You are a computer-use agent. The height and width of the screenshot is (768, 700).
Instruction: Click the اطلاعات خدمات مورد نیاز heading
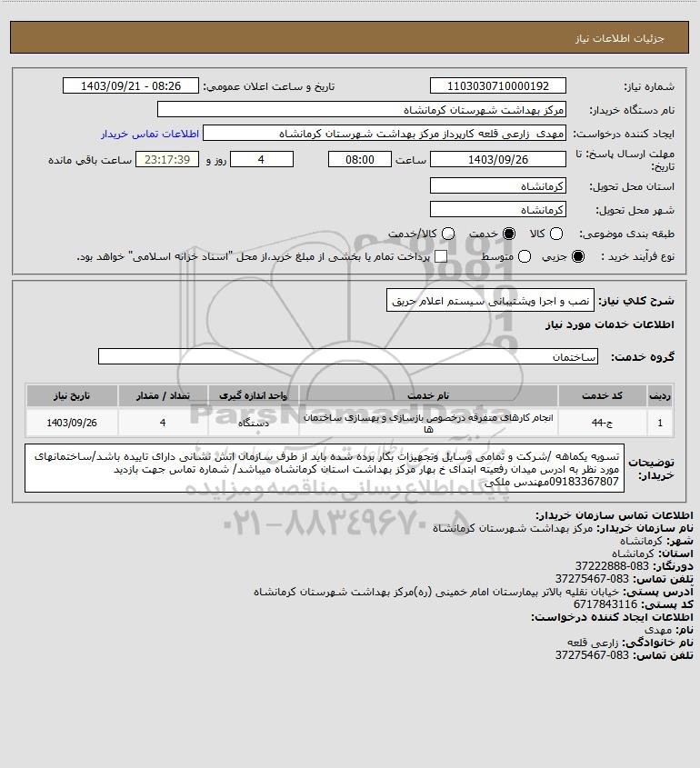pyautogui.click(x=610, y=324)
